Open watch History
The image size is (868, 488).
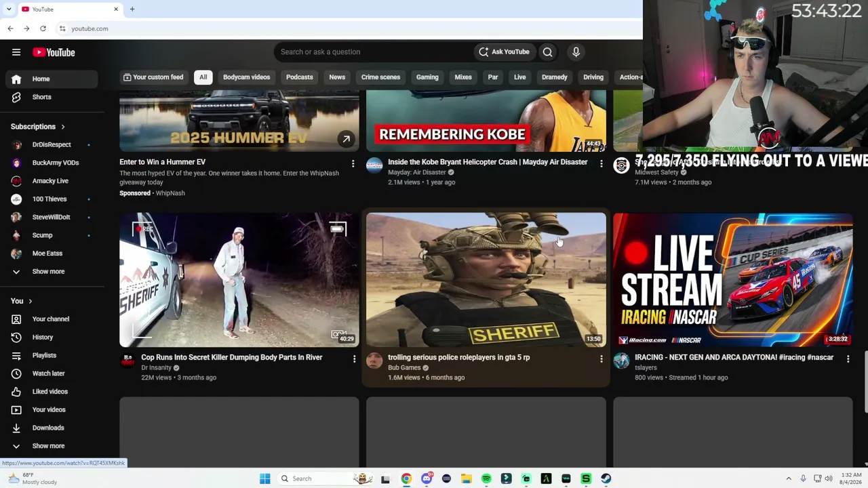coord(52,337)
